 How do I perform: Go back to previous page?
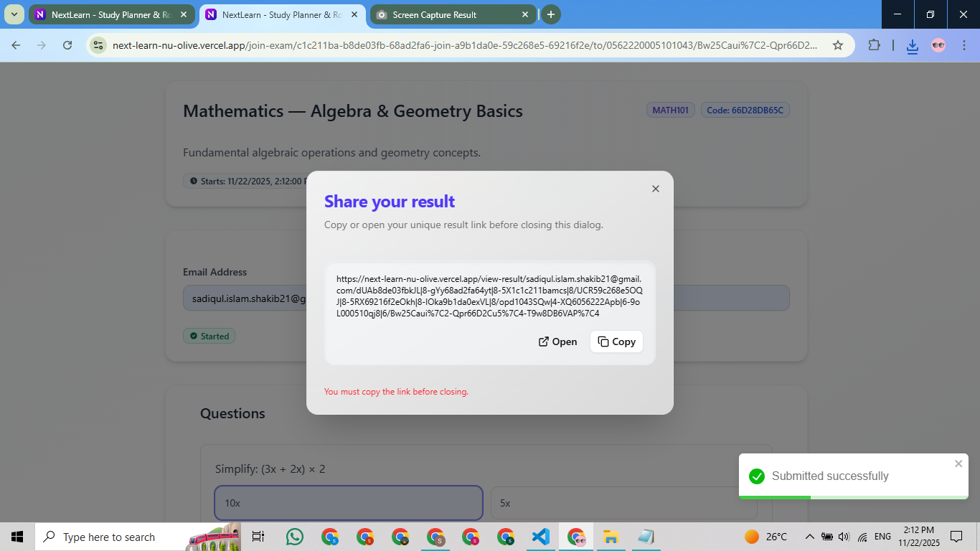(x=16, y=45)
